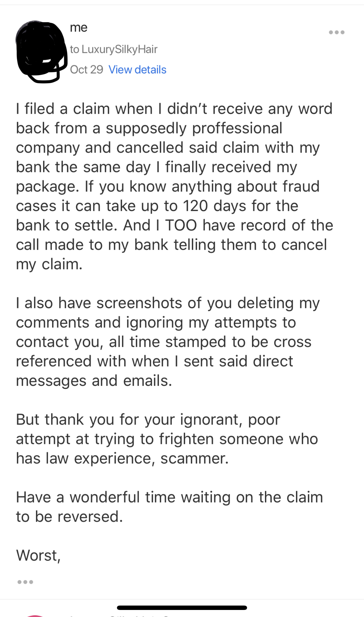
Task: Select the "to LuxurySilkyHair" recipient line
Action: [x=114, y=49]
